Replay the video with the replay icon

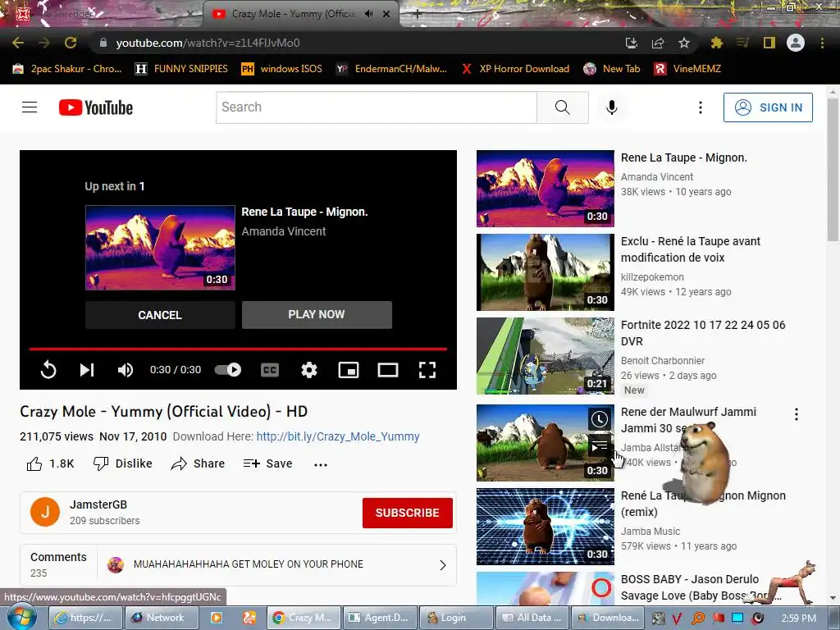48,370
